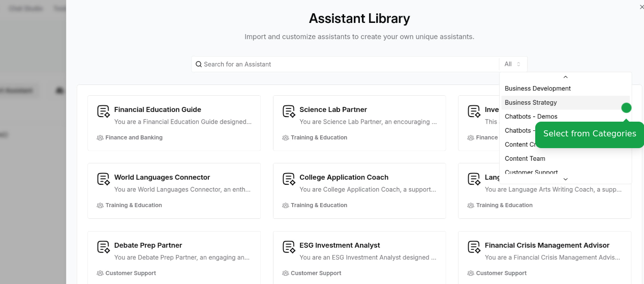644x284 pixels.
Task: Pick Content Team category
Action: click(565, 158)
